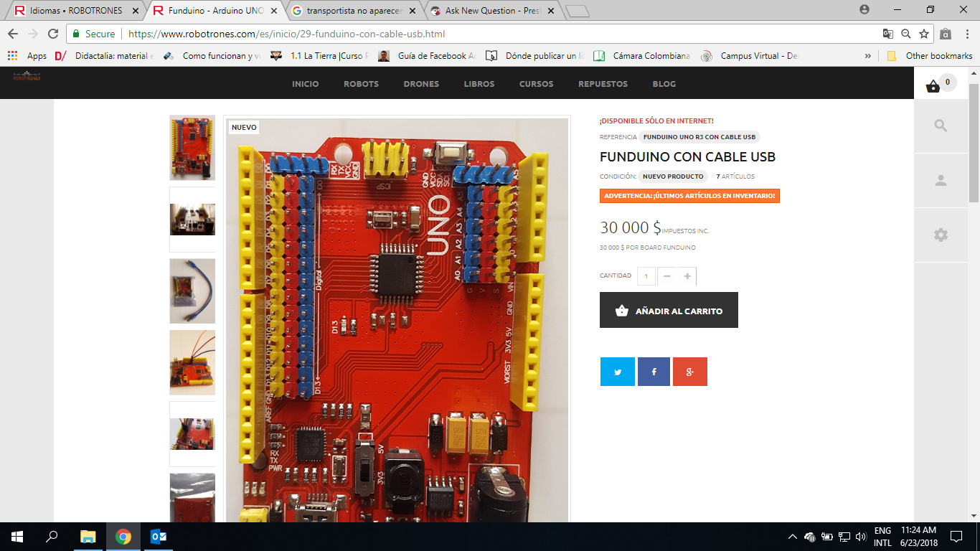Open a new browser tab

coord(577,11)
